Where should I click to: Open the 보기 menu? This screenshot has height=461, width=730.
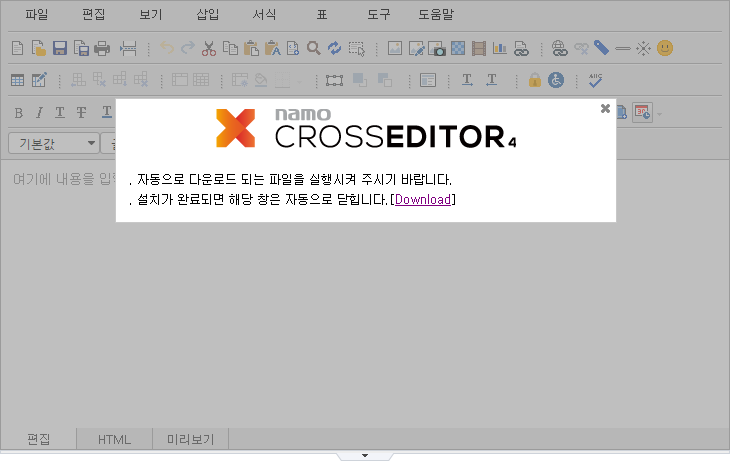pyautogui.click(x=150, y=14)
